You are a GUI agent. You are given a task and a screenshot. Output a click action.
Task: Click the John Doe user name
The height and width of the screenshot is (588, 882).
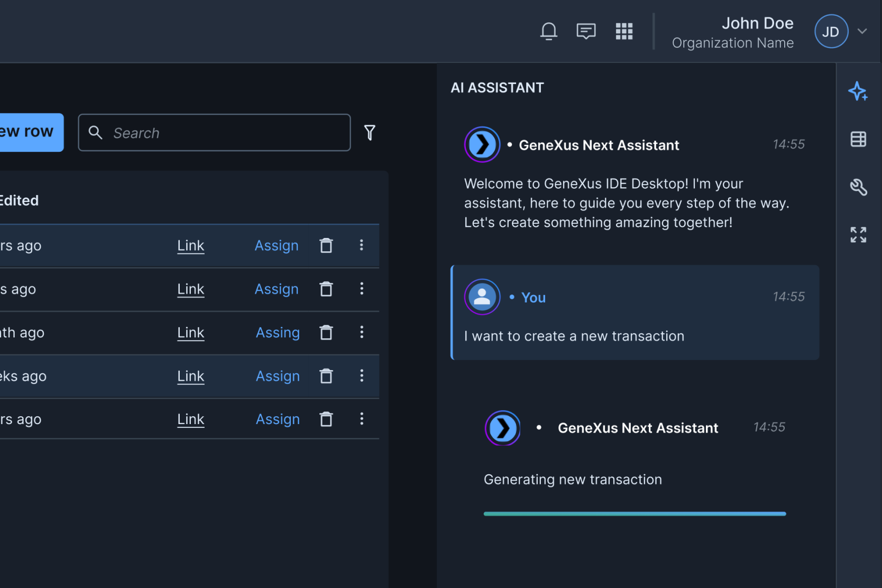757,23
